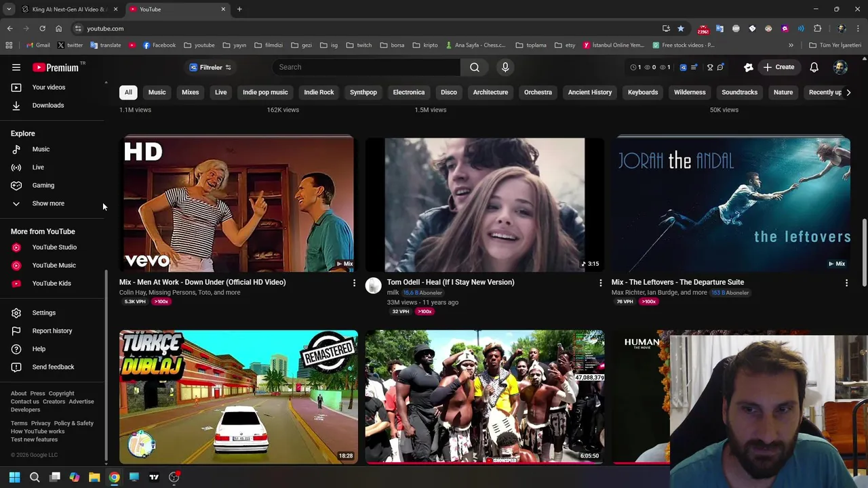Click the vidIQ extension icon in YouTube header
Image resolution: width=868 pixels, height=488 pixels.
tap(683, 67)
